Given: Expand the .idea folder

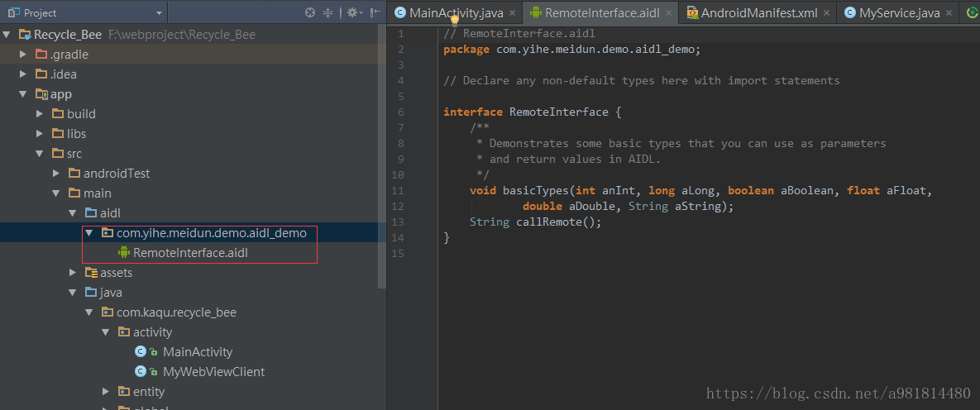Looking at the screenshot, I should [x=23, y=74].
